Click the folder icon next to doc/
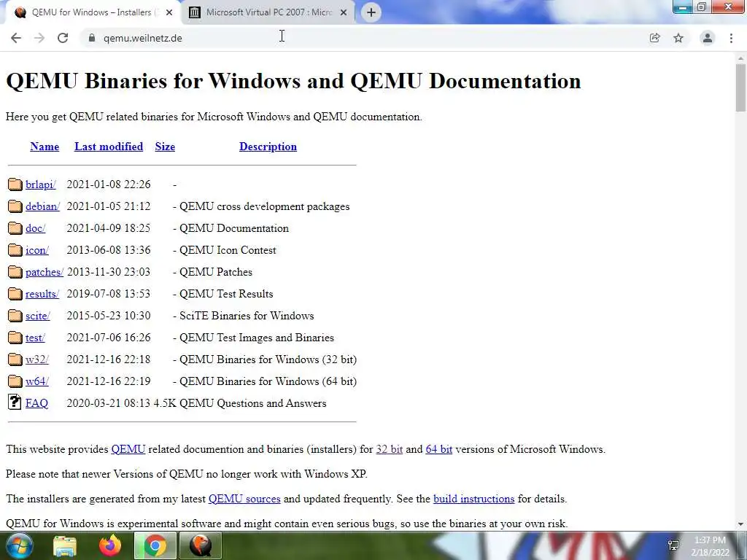This screenshot has width=747, height=560. [x=15, y=228]
